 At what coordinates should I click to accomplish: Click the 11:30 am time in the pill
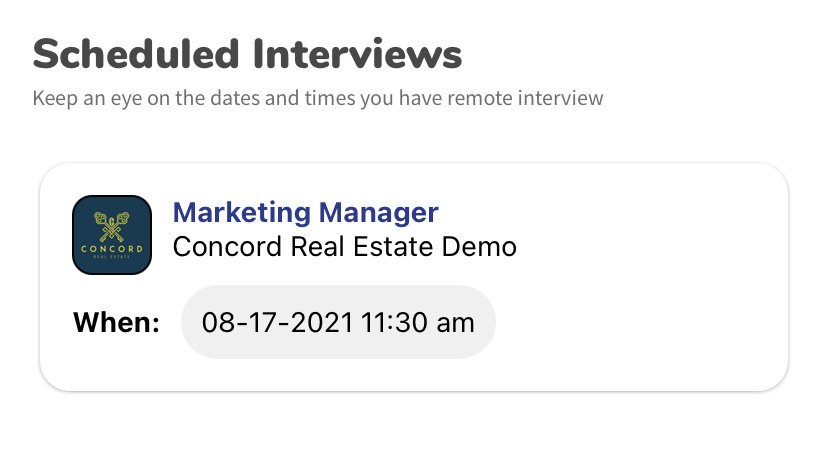[x=417, y=322]
